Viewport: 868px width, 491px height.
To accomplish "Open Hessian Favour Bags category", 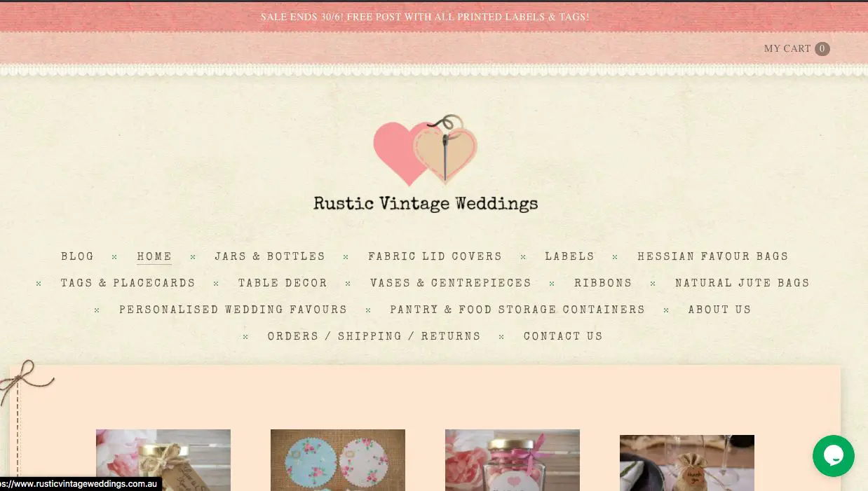I will coord(713,256).
